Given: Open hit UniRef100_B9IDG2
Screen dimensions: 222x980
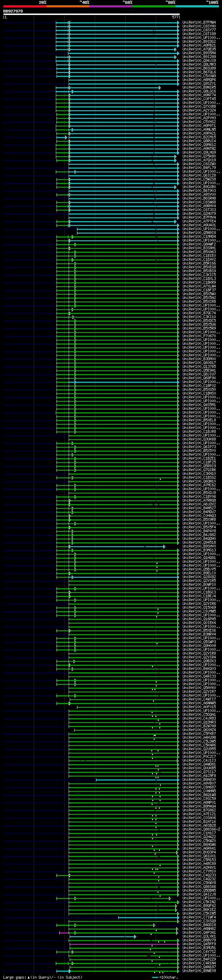Looking at the screenshot, I should click(199, 41).
